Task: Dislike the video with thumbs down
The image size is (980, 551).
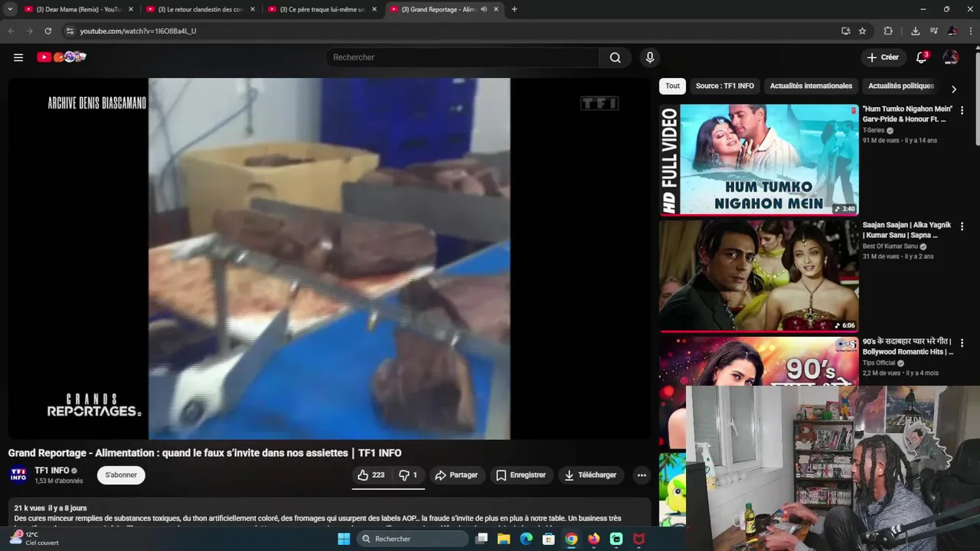Action: point(408,475)
